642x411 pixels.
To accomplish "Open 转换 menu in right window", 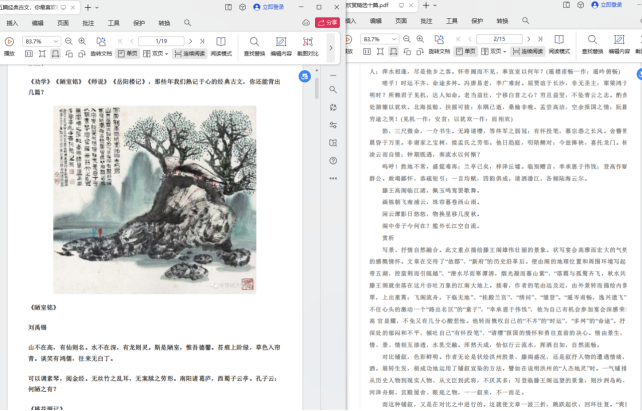I will pos(502,21).
